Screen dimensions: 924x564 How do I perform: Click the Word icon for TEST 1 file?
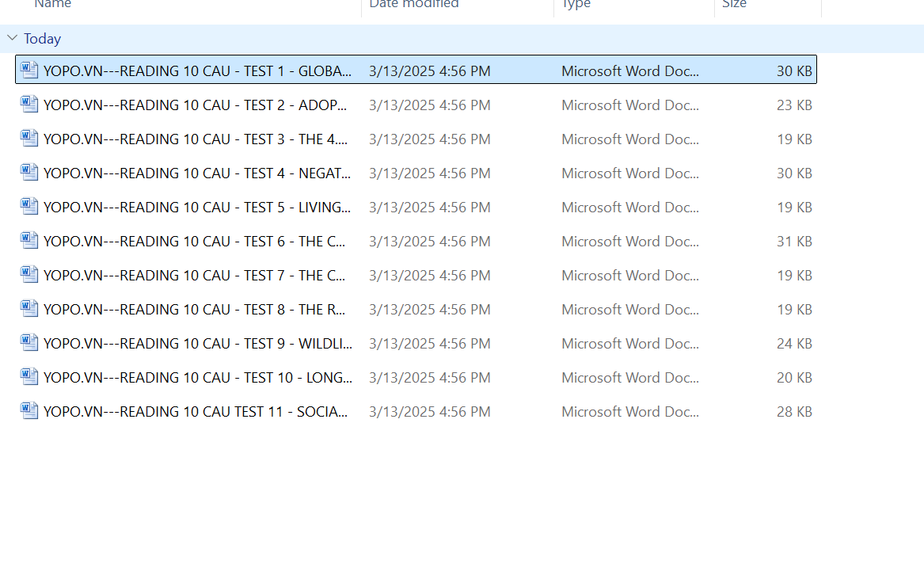coord(29,70)
